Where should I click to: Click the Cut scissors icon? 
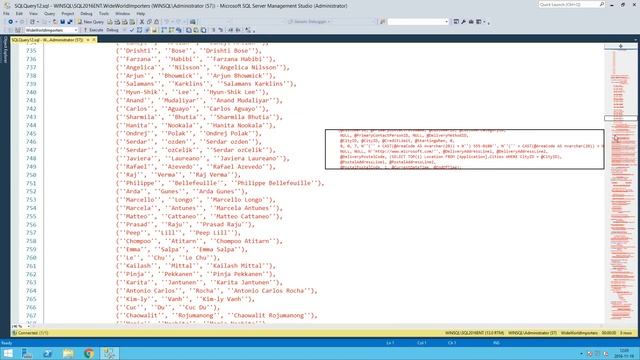tap(142, 22)
